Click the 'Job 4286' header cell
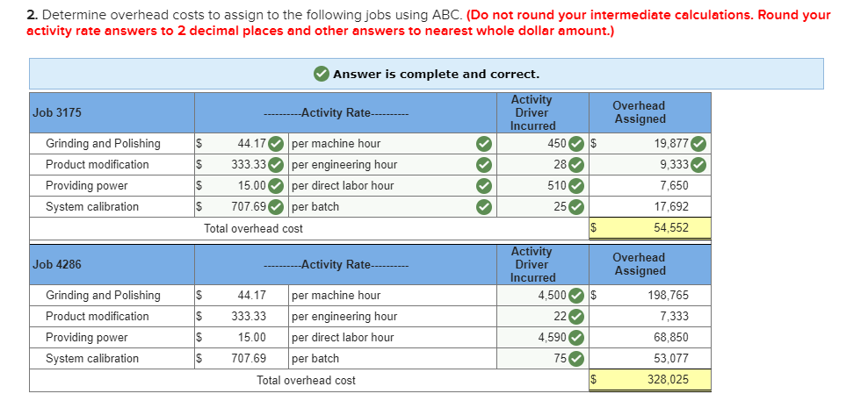868x401 pixels. pyautogui.click(x=112, y=264)
